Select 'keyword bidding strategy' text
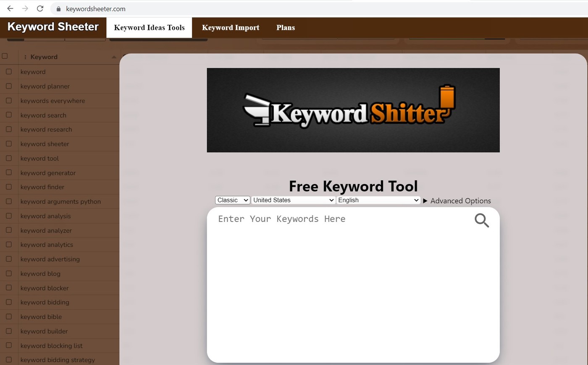 (58, 360)
